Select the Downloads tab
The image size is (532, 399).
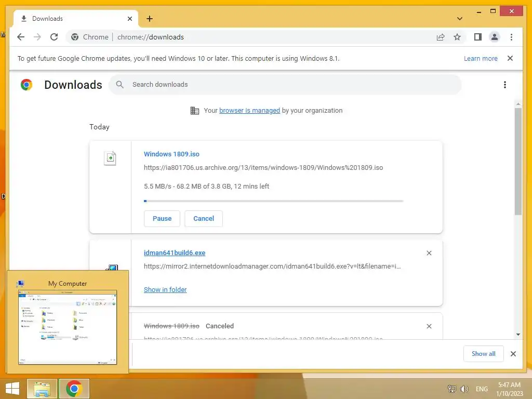[x=76, y=19]
